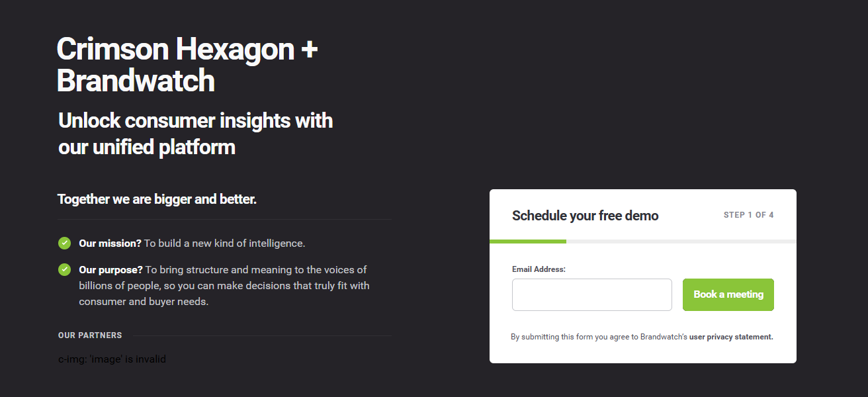Click "Together we are bigger and better." text

click(x=157, y=199)
